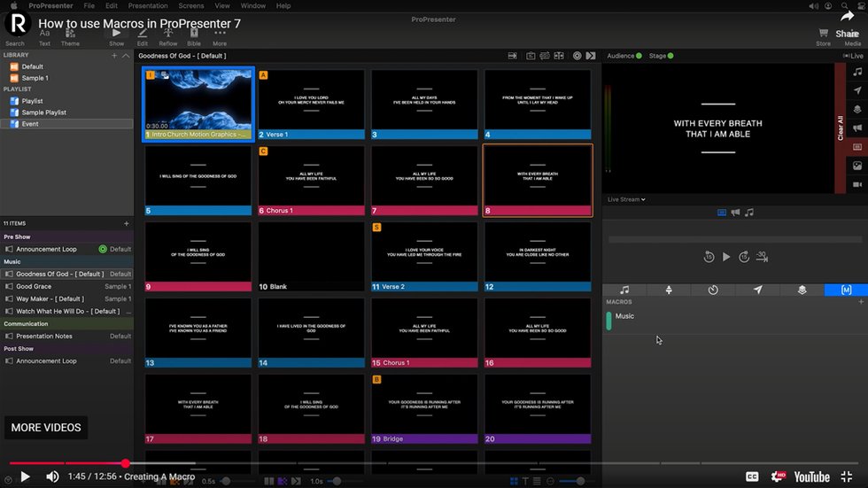Open the Live Stream preview dropdown

[x=626, y=199]
